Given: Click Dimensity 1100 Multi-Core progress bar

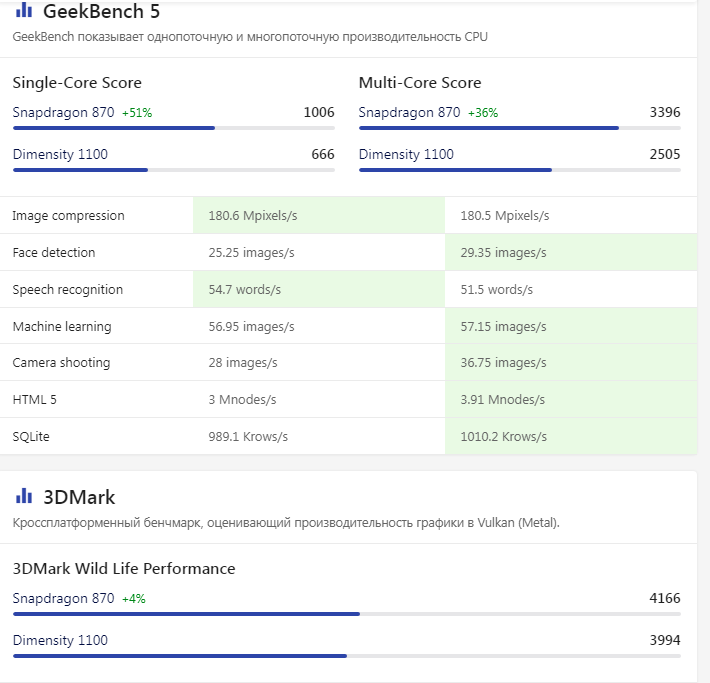Looking at the screenshot, I should point(520,170).
